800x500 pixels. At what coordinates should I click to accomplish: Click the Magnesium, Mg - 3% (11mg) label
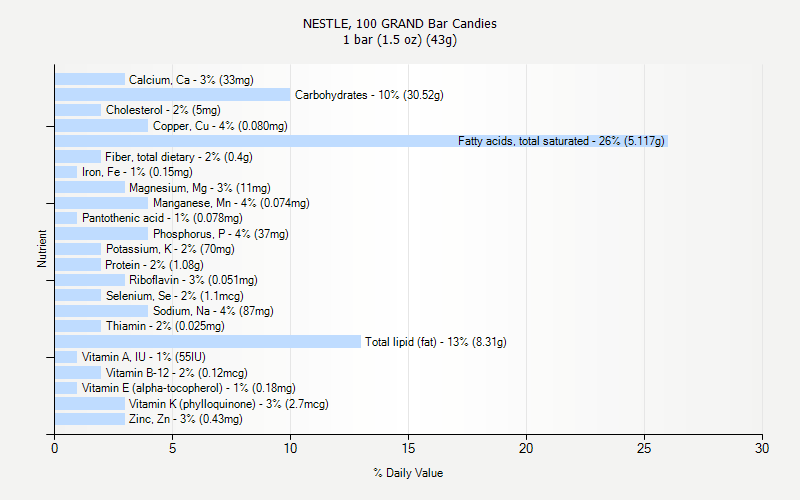point(200,188)
